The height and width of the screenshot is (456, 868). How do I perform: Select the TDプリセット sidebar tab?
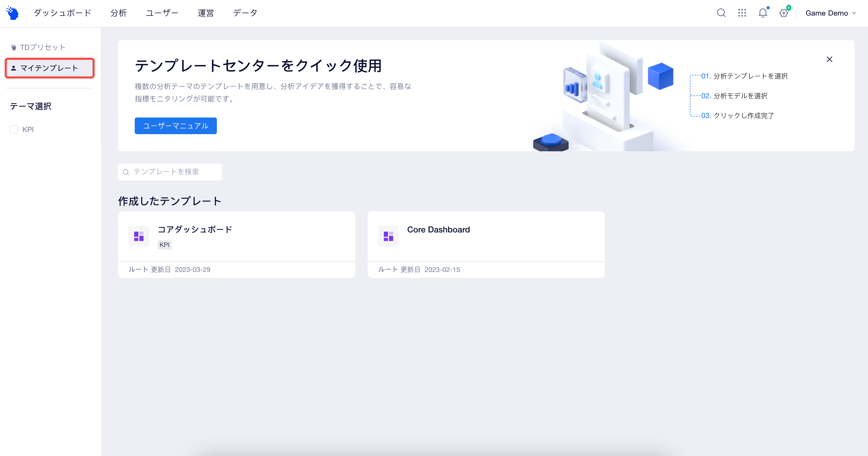pos(49,48)
